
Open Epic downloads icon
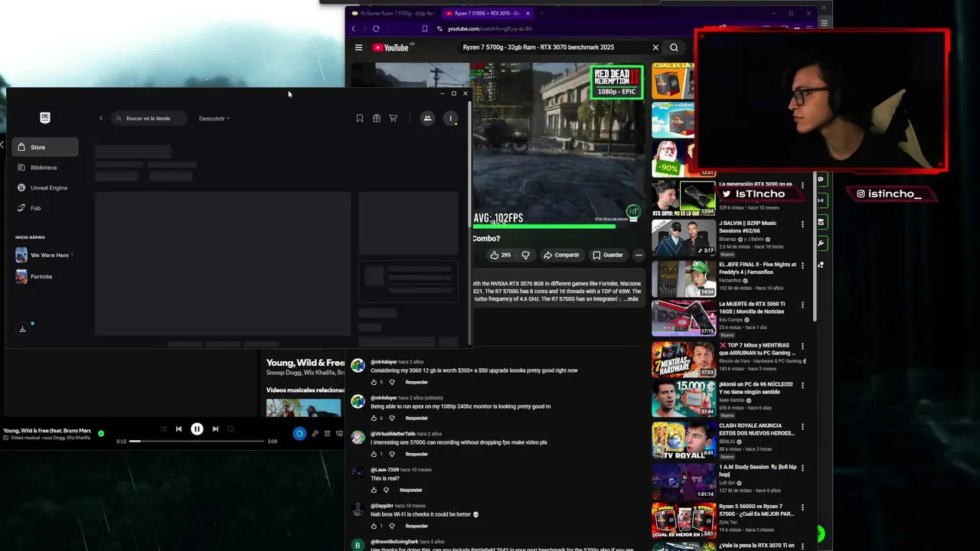coord(22,329)
